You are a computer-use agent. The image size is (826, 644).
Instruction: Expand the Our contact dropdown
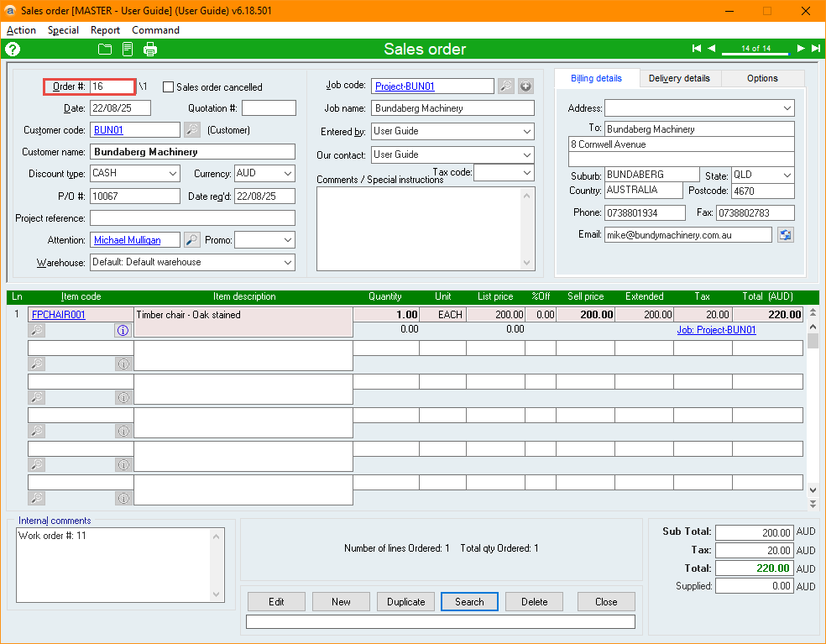[x=527, y=155]
